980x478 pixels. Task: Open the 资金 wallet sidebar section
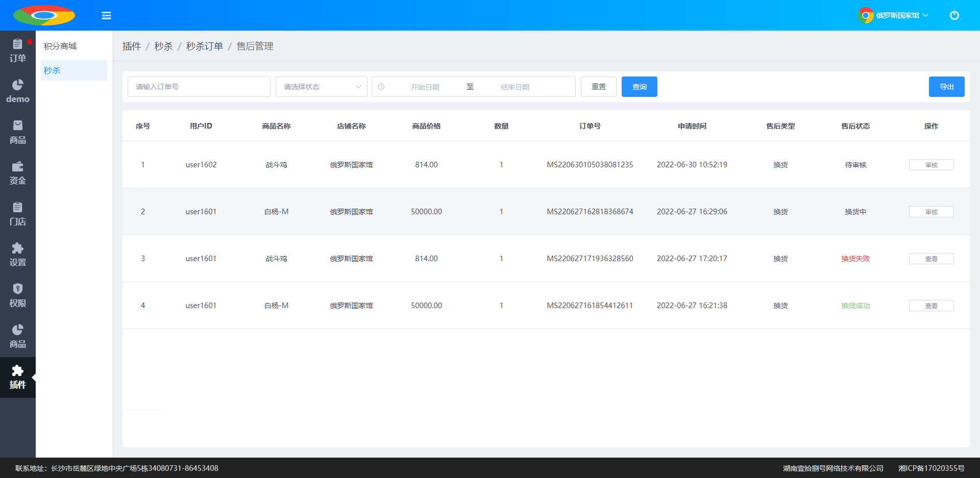click(x=18, y=173)
